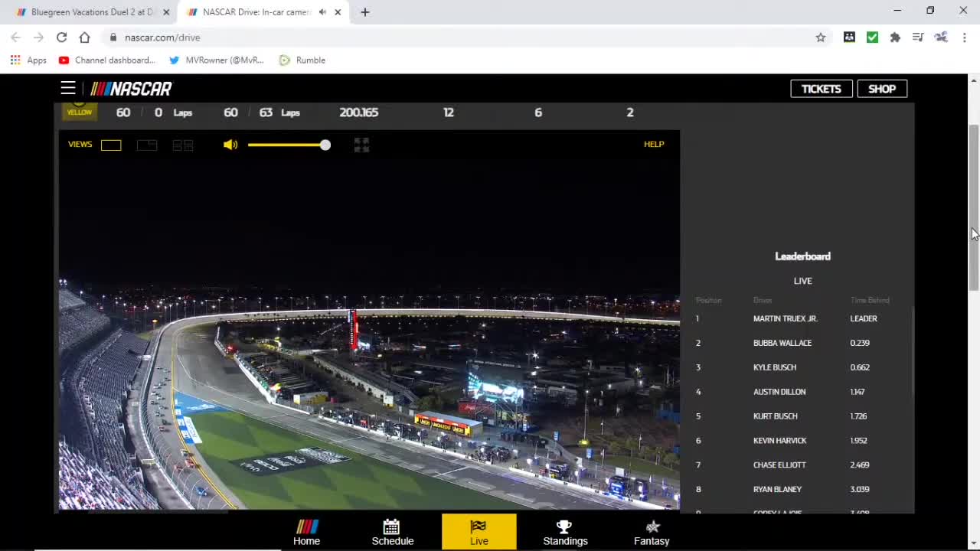Open the Chrome extensions puzzle icon
This screenshot has height=551, width=980.
tap(895, 37)
